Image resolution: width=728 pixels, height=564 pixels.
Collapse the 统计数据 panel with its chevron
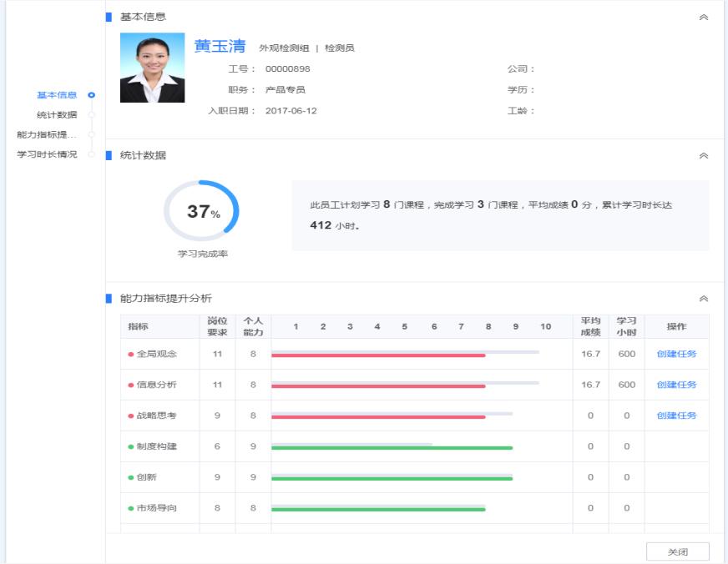click(705, 154)
